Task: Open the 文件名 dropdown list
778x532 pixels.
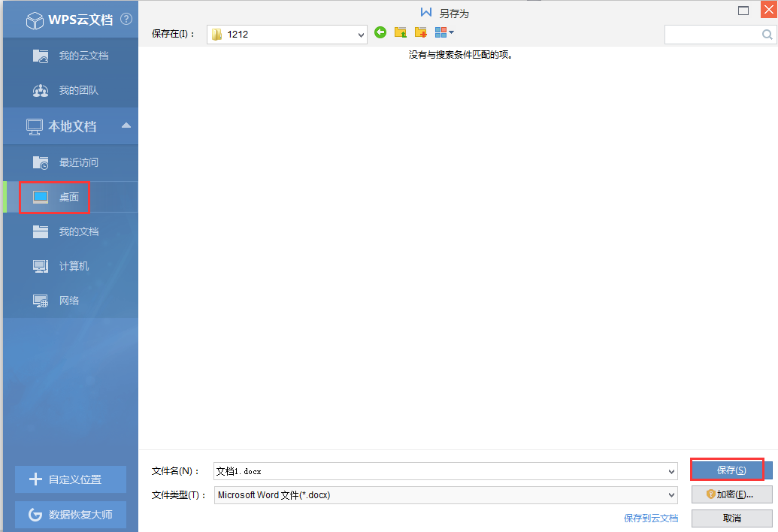Action: 671,471
